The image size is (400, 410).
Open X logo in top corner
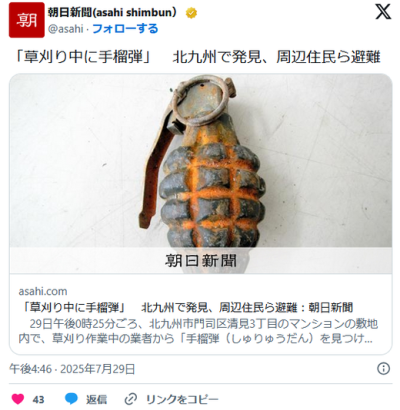383,12
